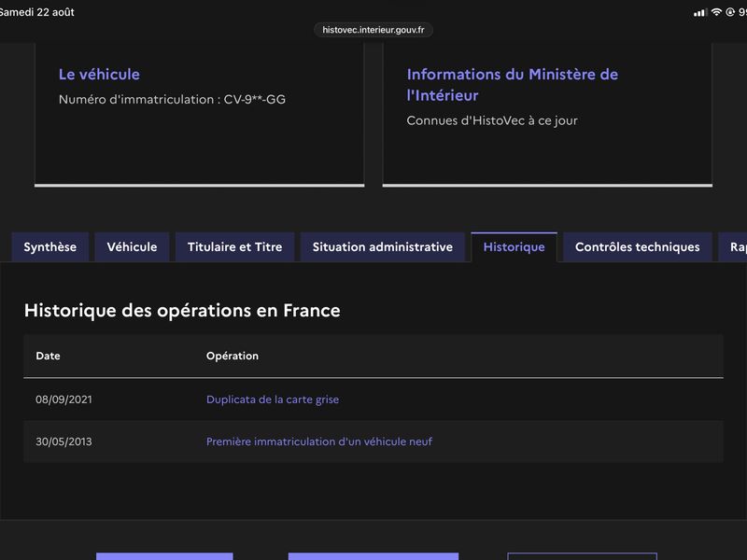Select the Historique tab
The image size is (747, 560).
click(514, 246)
